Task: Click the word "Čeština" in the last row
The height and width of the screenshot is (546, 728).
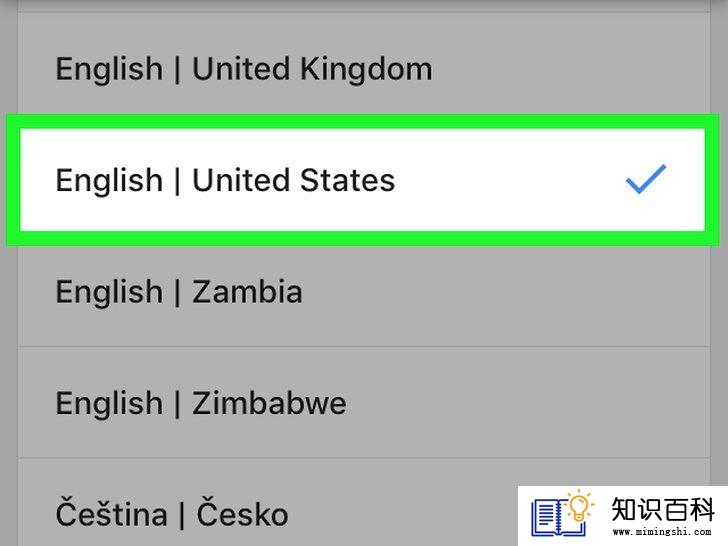Action: pos(111,512)
